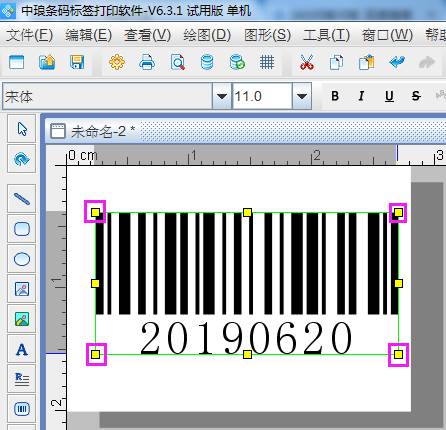This screenshot has width=446, height=430.
Task: Toggle the grid display icon
Action: pos(267,62)
